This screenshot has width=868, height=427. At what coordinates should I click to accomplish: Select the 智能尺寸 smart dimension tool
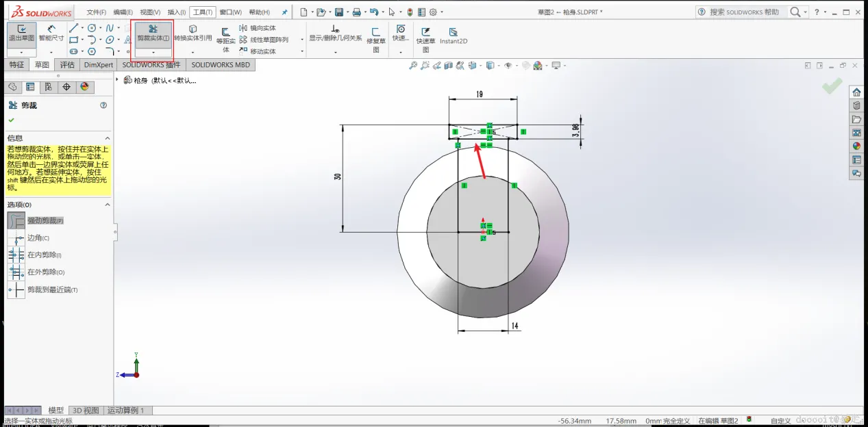coord(51,33)
